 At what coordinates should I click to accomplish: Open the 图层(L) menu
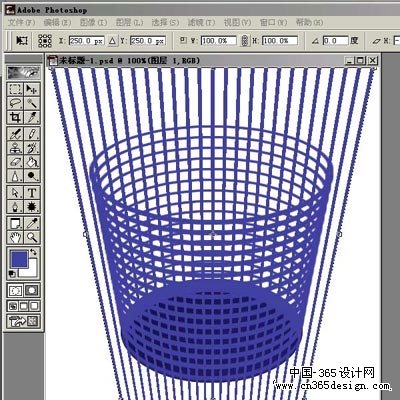coord(129,22)
